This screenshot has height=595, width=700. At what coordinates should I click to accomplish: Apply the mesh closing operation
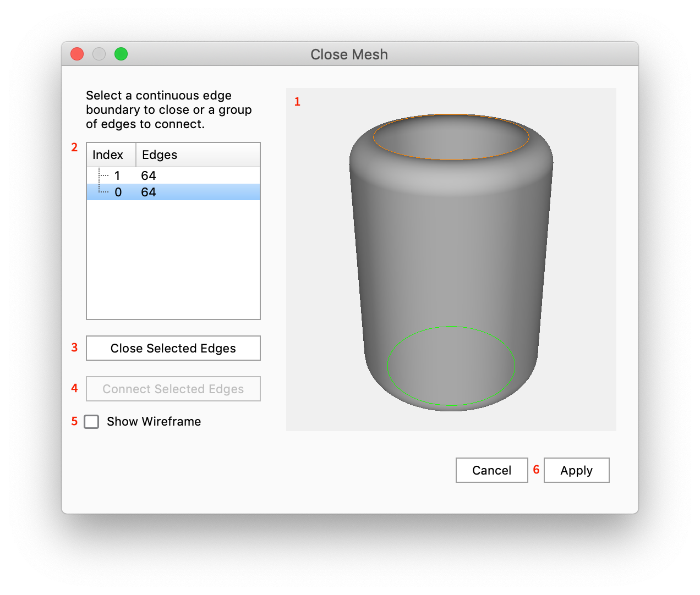pos(576,470)
